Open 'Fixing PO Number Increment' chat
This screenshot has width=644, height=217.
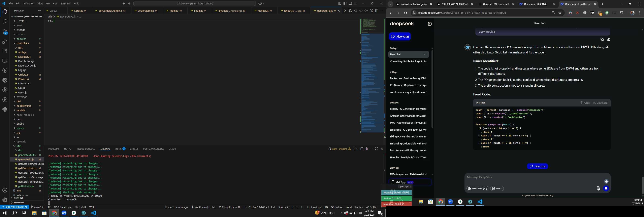(408, 137)
